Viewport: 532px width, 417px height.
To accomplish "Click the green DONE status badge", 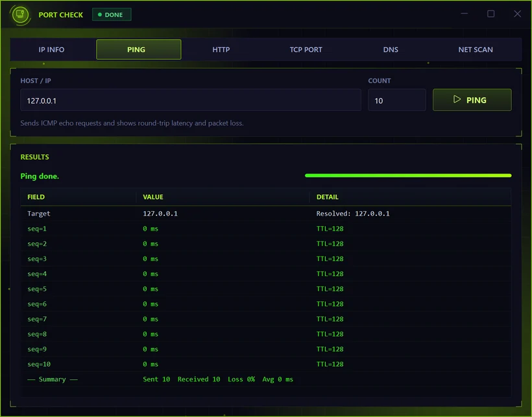I will tap(112, 14).
